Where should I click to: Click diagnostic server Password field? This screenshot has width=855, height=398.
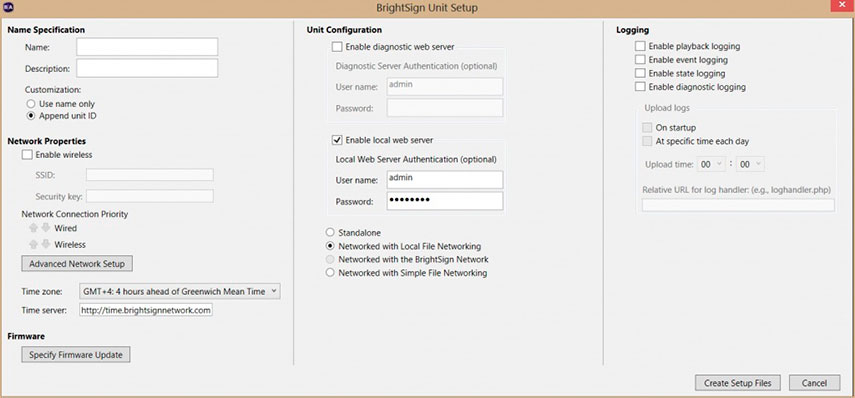tap(445, 108)
